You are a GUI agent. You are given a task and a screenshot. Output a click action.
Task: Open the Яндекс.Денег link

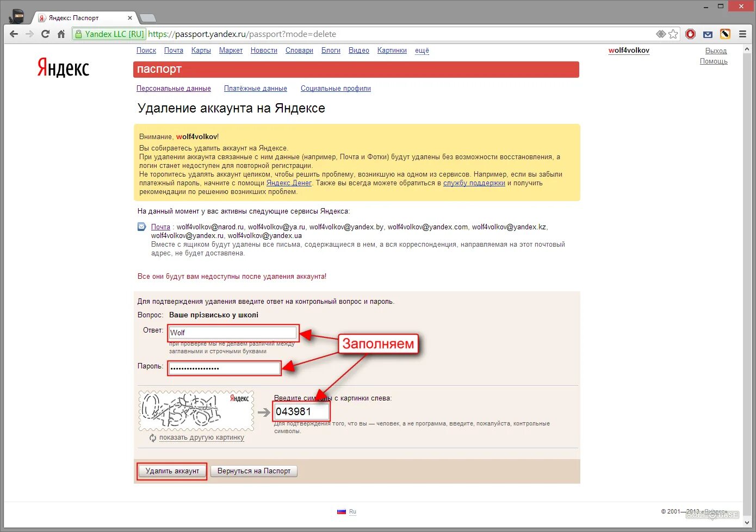point(289,183)
